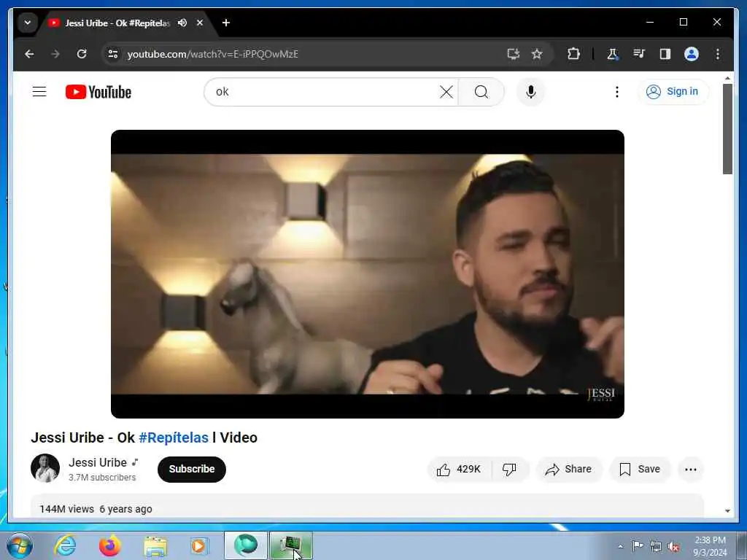Open YouTube settings three-dot menu
This screenshot has width=747, height=560.
(617, 92)
